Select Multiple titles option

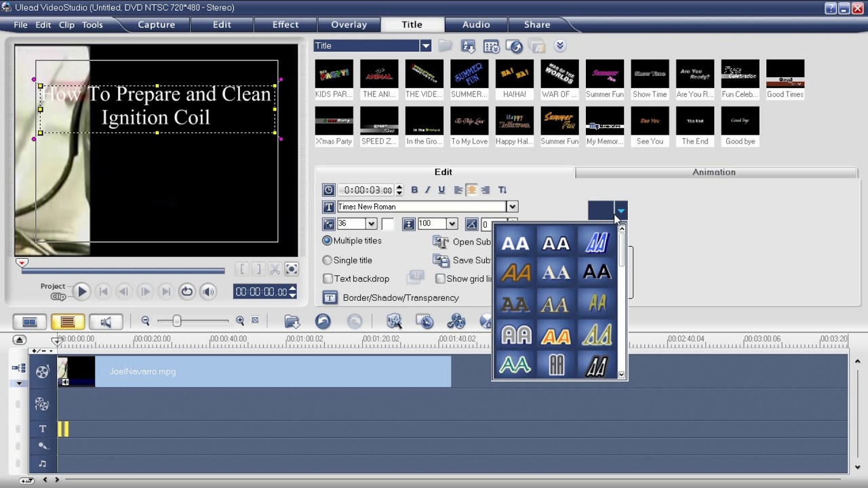coord(328,241)
